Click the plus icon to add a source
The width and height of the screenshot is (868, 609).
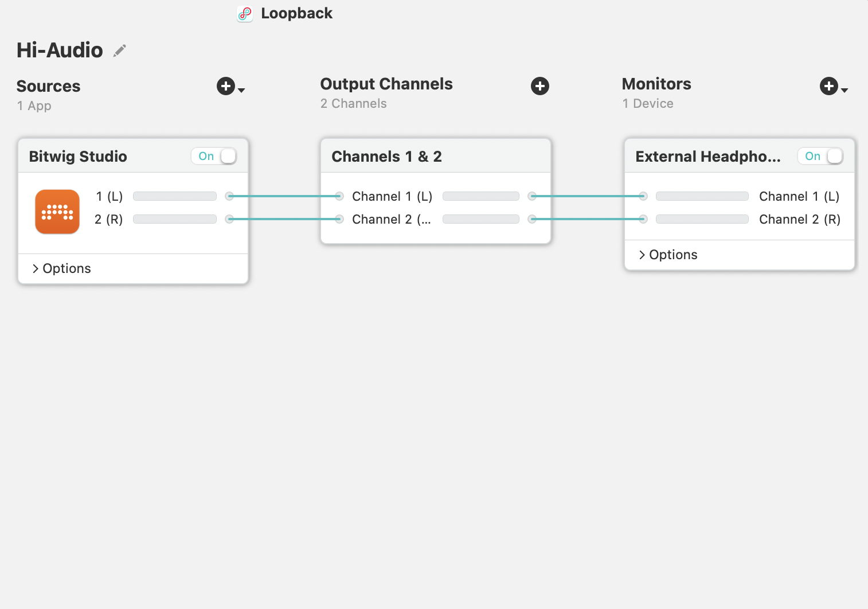(225, 86)
